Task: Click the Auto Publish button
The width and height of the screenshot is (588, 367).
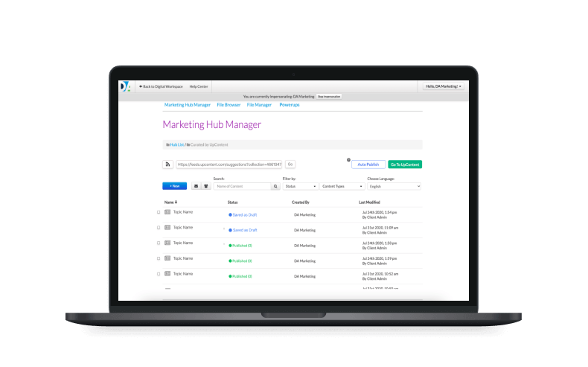Action: pos(368,165)
